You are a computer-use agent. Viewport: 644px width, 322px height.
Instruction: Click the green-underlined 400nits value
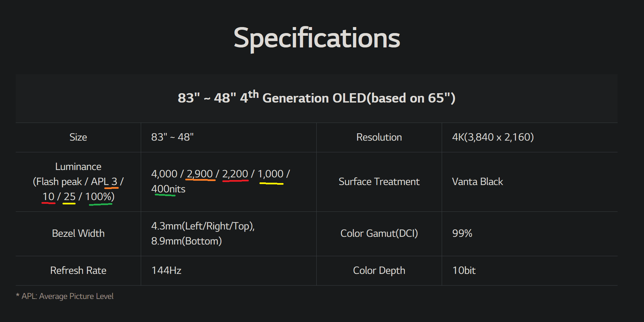point(168,189)
